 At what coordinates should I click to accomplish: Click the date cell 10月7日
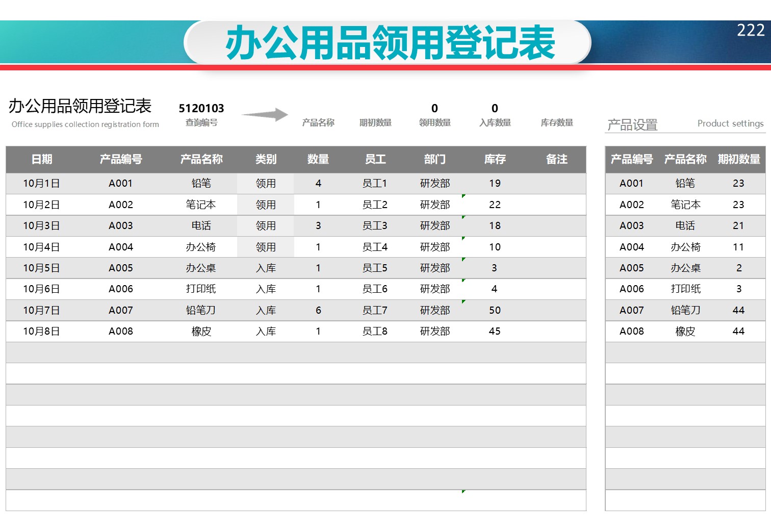(42, 310)
